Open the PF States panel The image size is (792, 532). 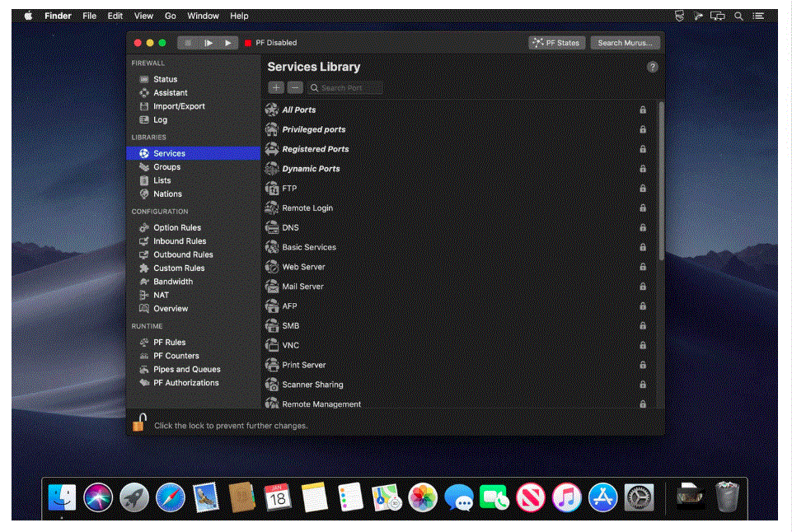point(556,43)
